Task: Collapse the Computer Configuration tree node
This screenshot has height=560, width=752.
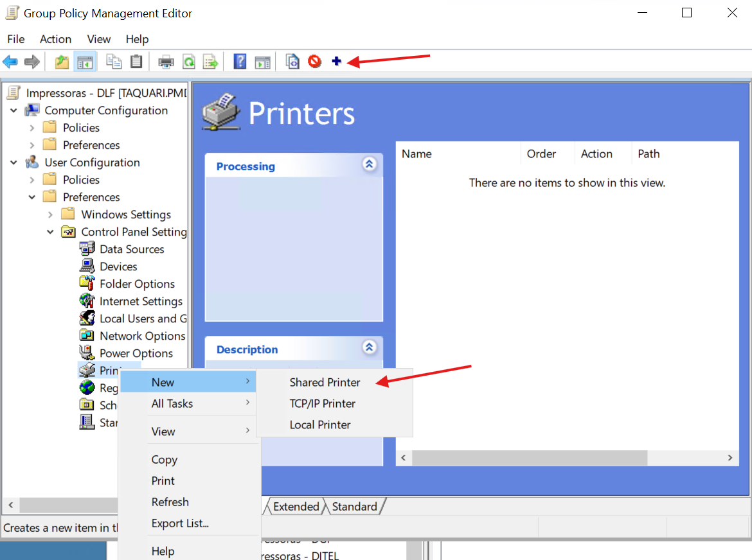Action: pyautogui.click(x=14, y=110)
